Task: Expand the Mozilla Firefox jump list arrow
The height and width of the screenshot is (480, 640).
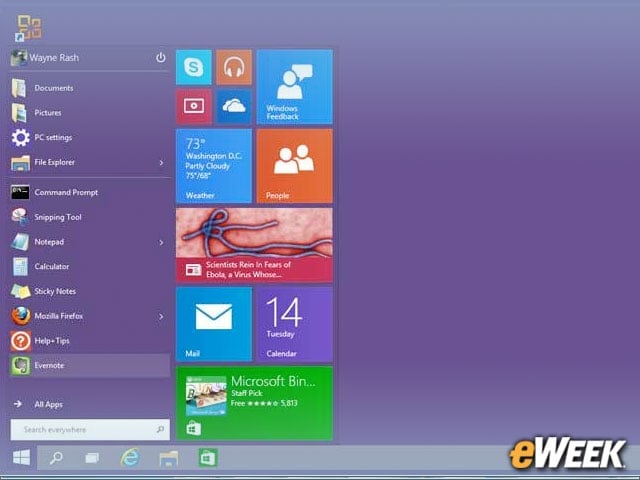Action: (x=162, y=316)
